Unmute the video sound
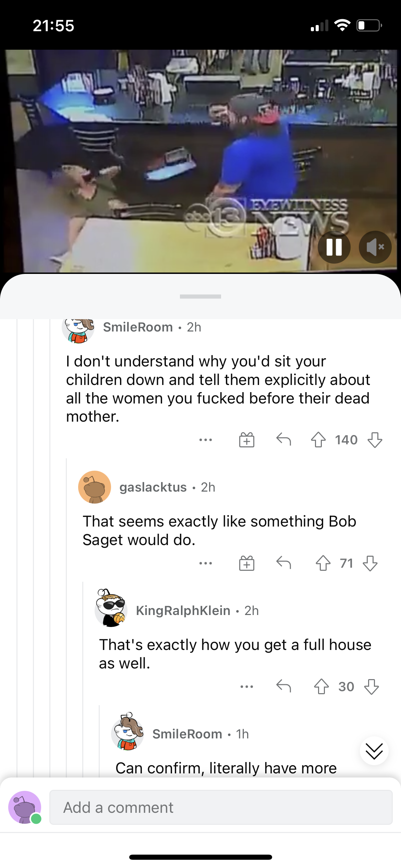 tap(375, 247)
